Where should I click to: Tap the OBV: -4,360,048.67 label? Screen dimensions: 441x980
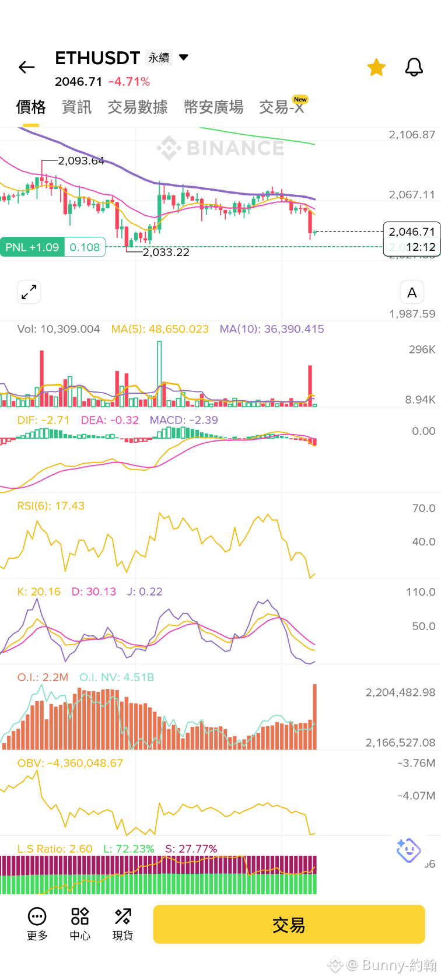[x=70, y=763]
